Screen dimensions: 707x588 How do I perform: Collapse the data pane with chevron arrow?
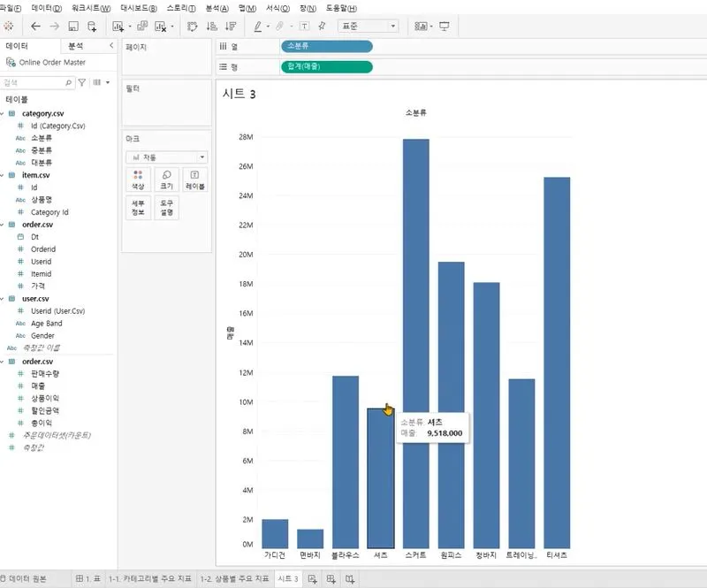tap(111, 46)
